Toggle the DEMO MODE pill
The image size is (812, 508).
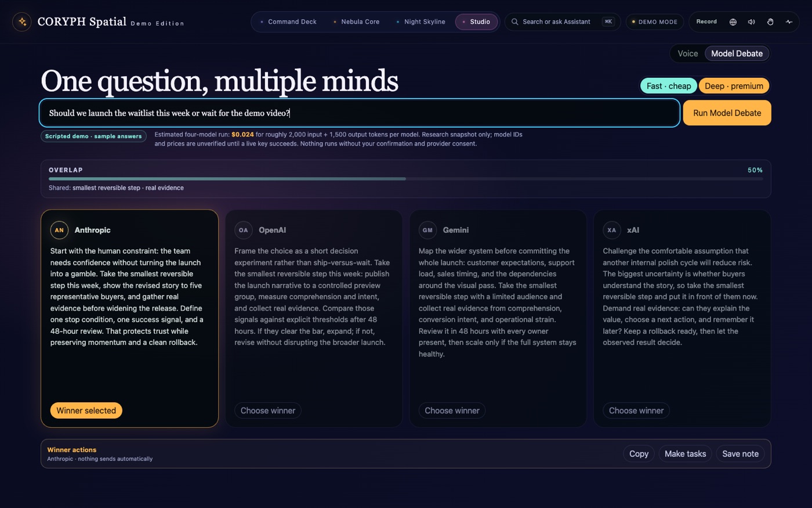[x=654, y=22]
